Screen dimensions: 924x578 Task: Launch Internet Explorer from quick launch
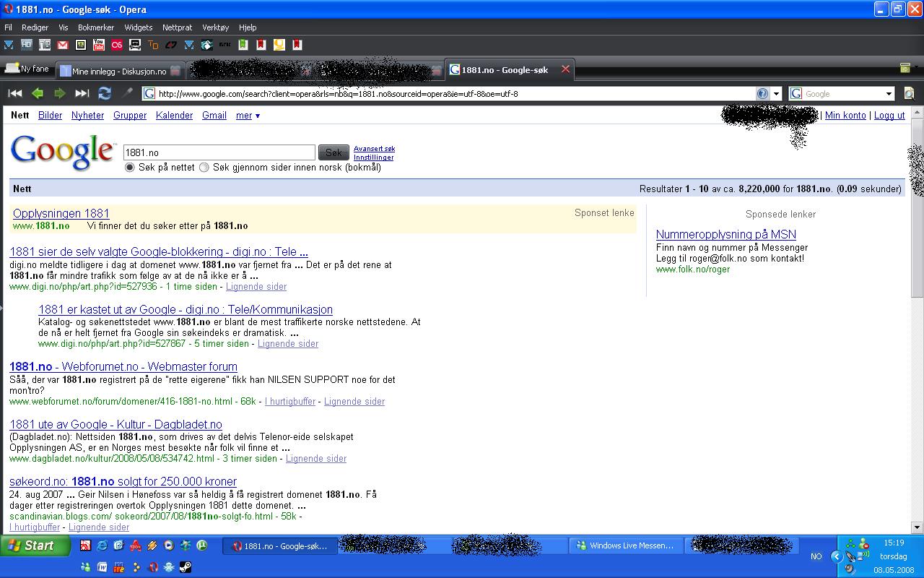[x=102, y=545]
